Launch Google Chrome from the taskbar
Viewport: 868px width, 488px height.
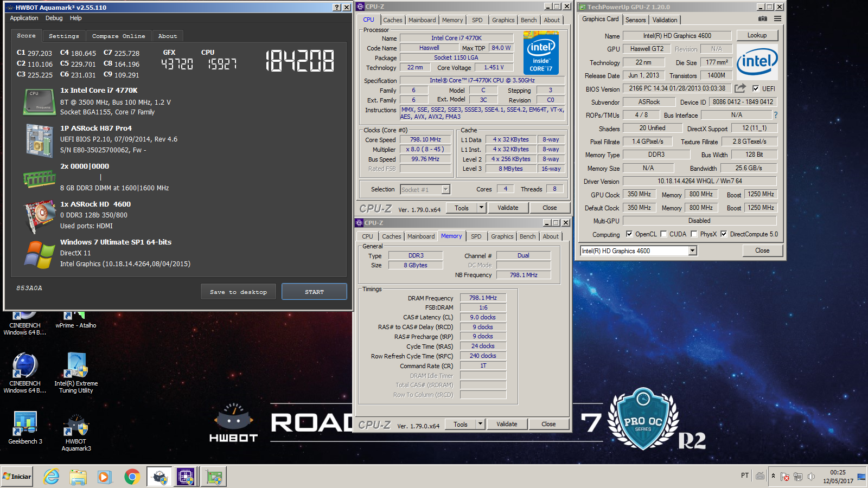(131, 477)
